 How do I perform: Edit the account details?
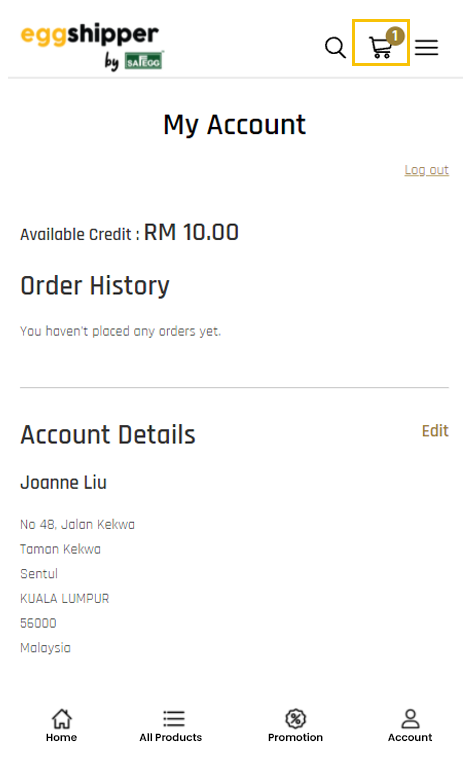[435, 431]
